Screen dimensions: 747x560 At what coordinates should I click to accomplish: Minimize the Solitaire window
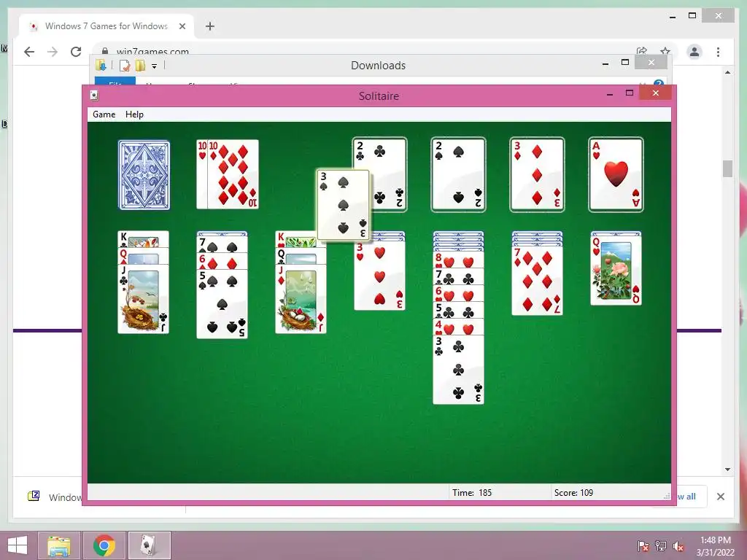[609, 94]
